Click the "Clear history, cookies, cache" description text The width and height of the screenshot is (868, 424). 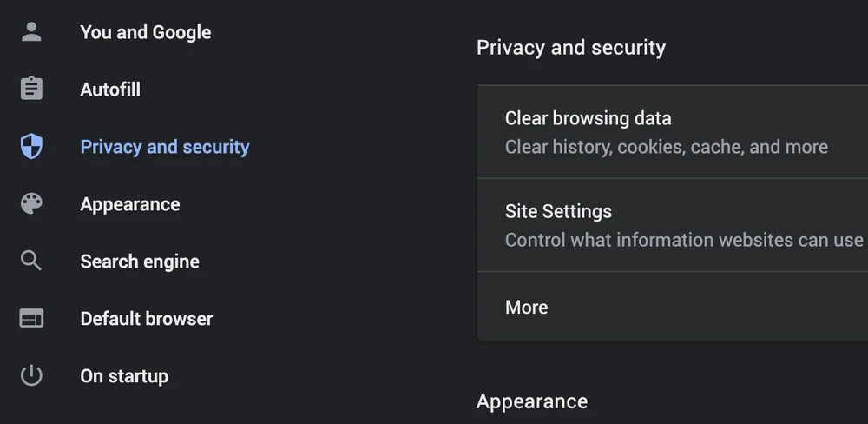click(x=666, y=147)
